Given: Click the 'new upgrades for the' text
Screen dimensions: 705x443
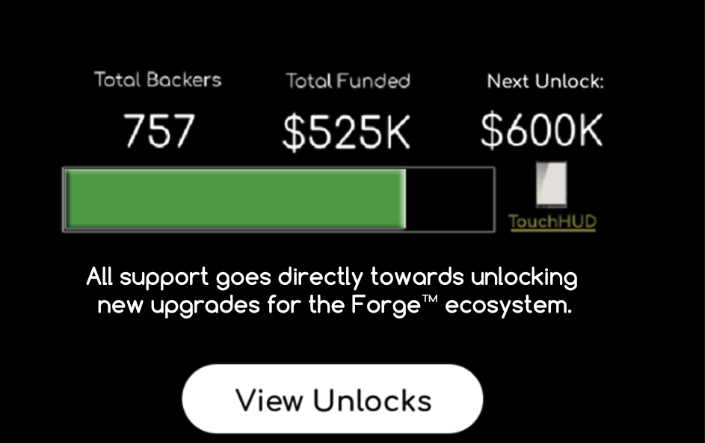Looking at the screenshot, I should 222,306.
